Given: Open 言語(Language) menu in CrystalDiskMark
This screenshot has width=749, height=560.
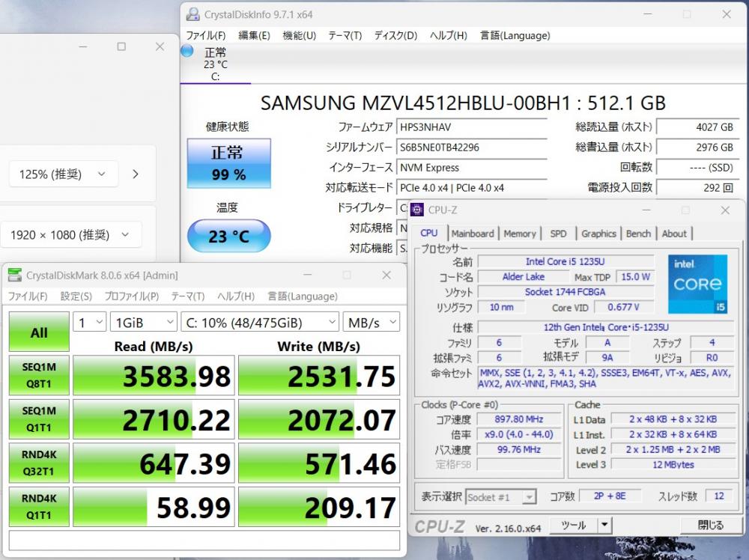Looking at the screenshot, I should pyautogui.click(x=303, y=296).
